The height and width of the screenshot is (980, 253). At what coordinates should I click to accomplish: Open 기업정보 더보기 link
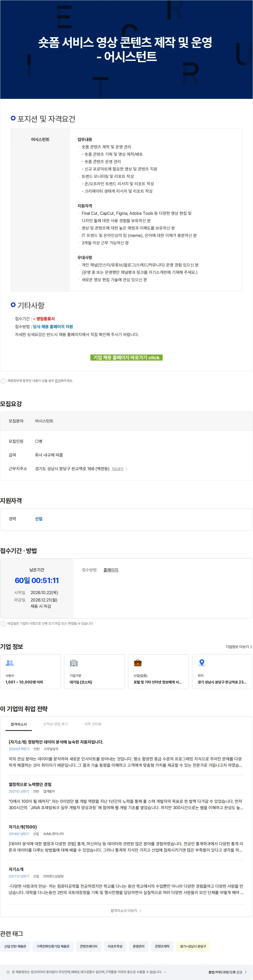(239, 647)
